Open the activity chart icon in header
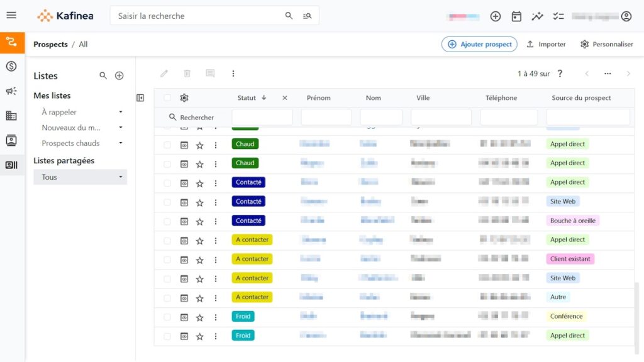644x362 pixels. [x=537, y=16]
